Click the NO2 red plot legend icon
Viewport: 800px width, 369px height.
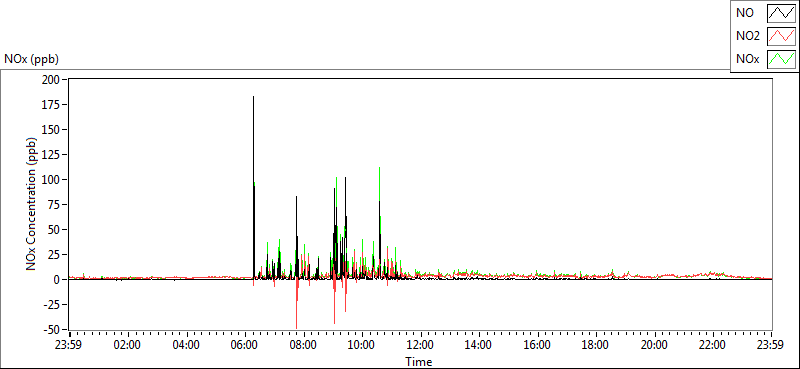[x=782, y=36]
